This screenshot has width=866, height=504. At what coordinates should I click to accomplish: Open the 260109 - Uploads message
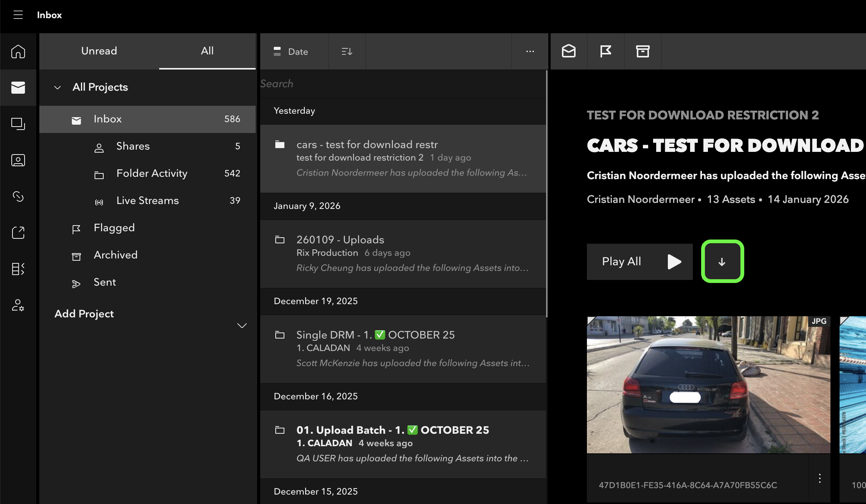click(403, 254)
